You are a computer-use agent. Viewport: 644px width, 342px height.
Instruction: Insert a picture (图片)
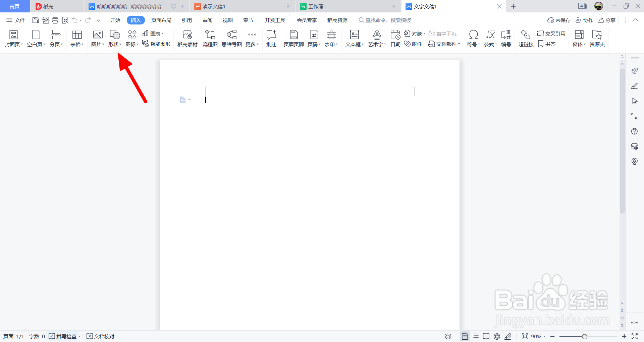98,39
